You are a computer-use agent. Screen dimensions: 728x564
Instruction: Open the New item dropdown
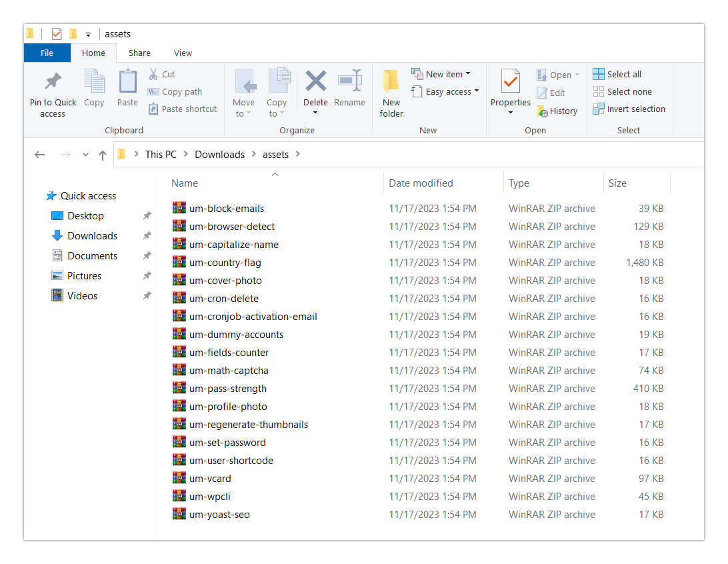tap(468, 73)
